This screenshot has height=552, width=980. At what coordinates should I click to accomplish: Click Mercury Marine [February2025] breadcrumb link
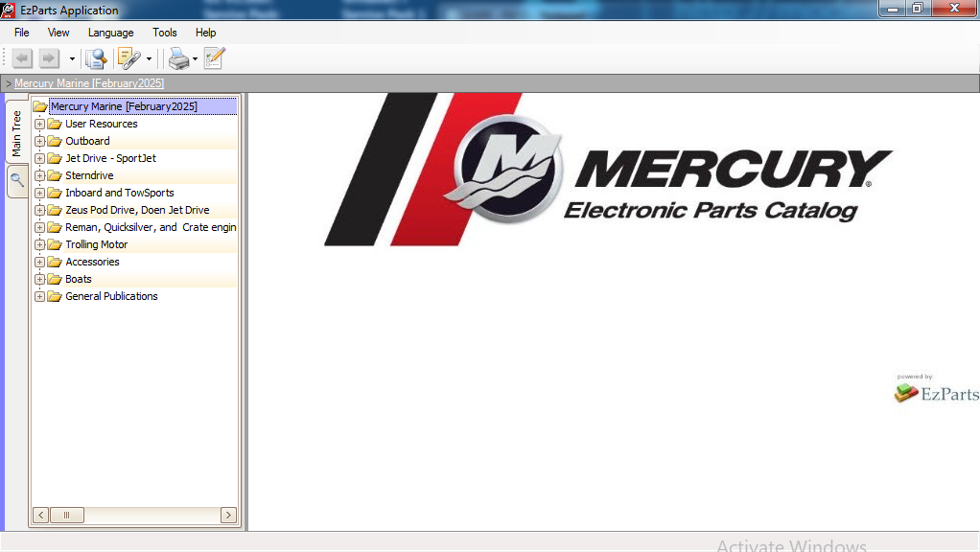(x=89, y=83)
